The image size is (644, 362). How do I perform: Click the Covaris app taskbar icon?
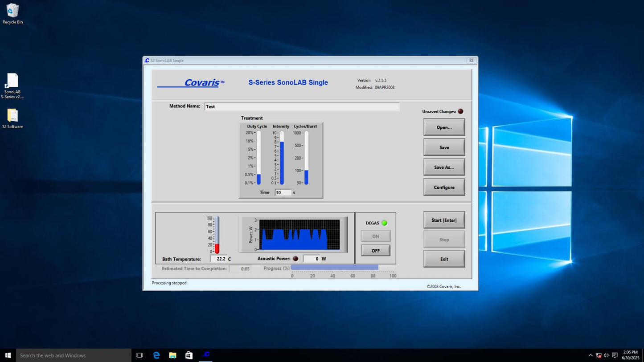point(205,355)
